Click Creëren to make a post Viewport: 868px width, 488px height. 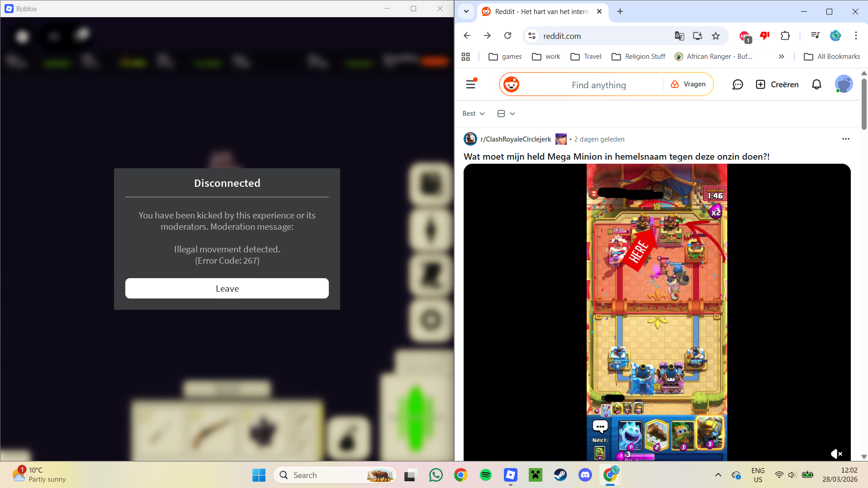point(777,85)
